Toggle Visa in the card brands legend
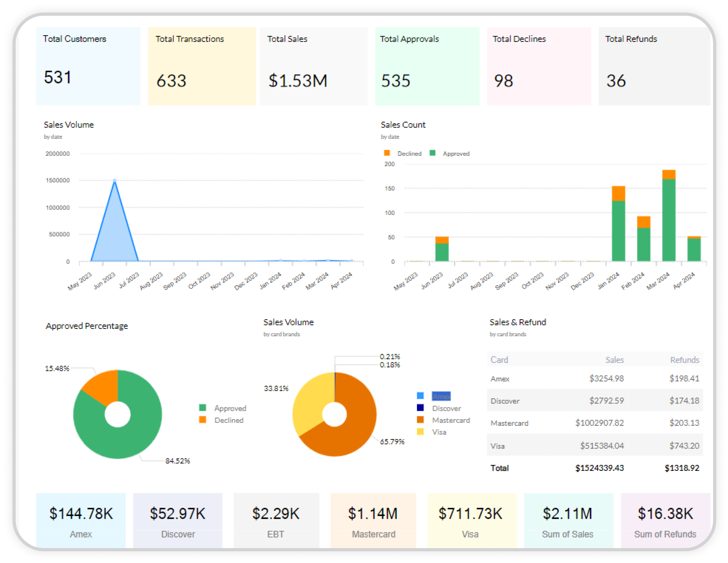This screenshot has width=728, height=563. (431, 432)
